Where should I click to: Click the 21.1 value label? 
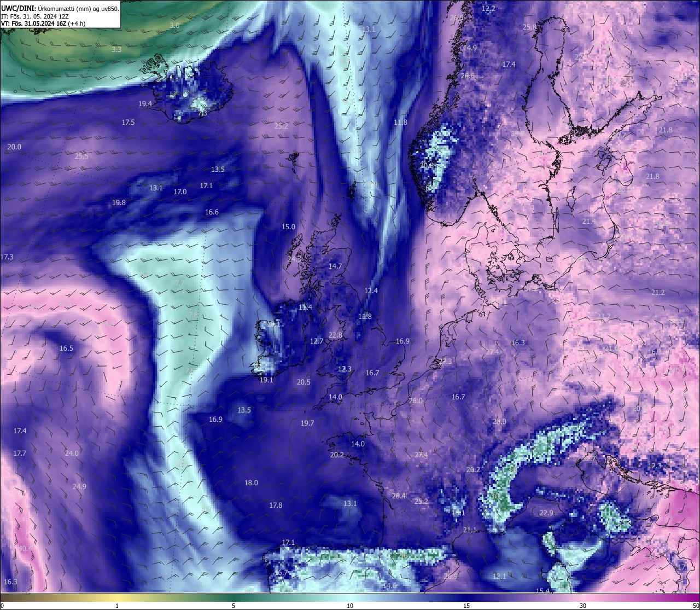470,530
